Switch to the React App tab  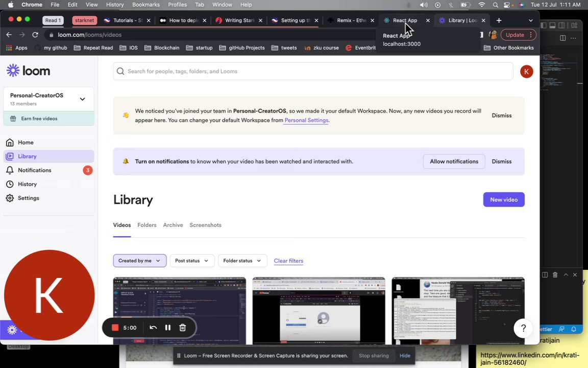point(405,20)
